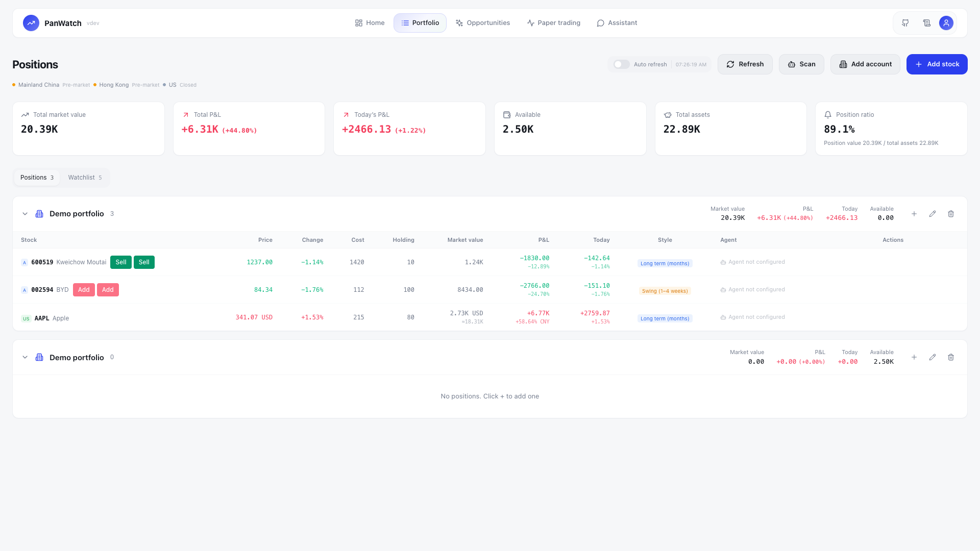This screenshot has width=980, height=551.
Task: Click the Market value column header
Action: point(465,240)
